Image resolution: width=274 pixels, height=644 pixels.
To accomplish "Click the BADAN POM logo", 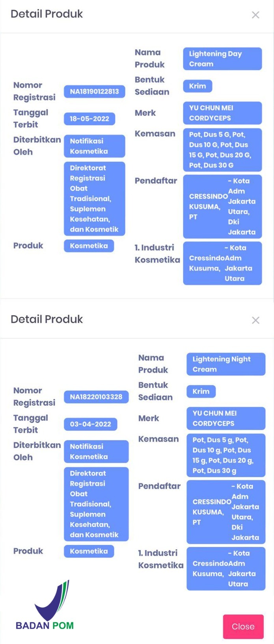I will pyautogui.click(x=45, y=606).
